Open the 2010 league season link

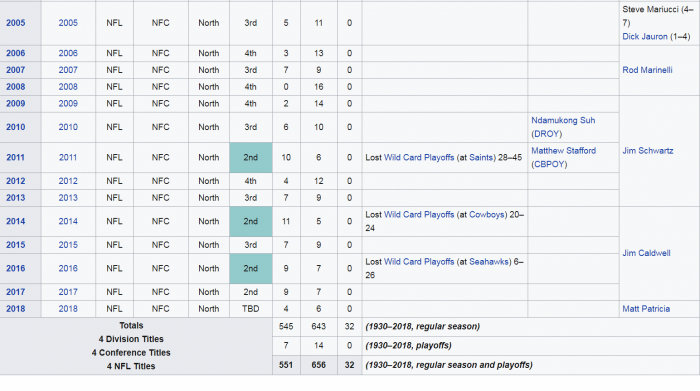point(68,127)
